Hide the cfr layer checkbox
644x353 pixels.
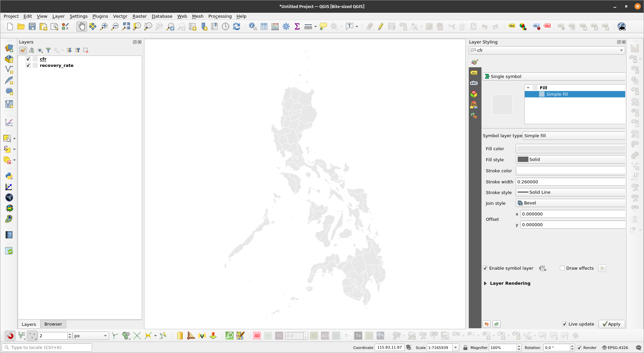[x=28, y=59]
